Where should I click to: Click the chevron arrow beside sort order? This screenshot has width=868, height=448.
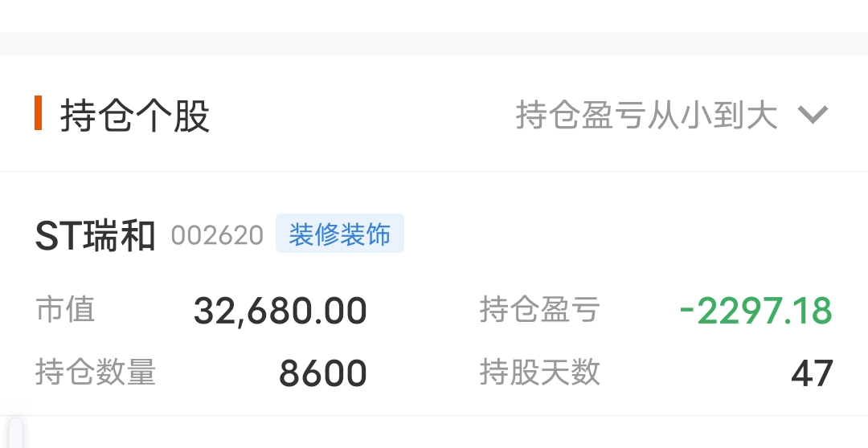pyautogui.click(x=813, y=115)
